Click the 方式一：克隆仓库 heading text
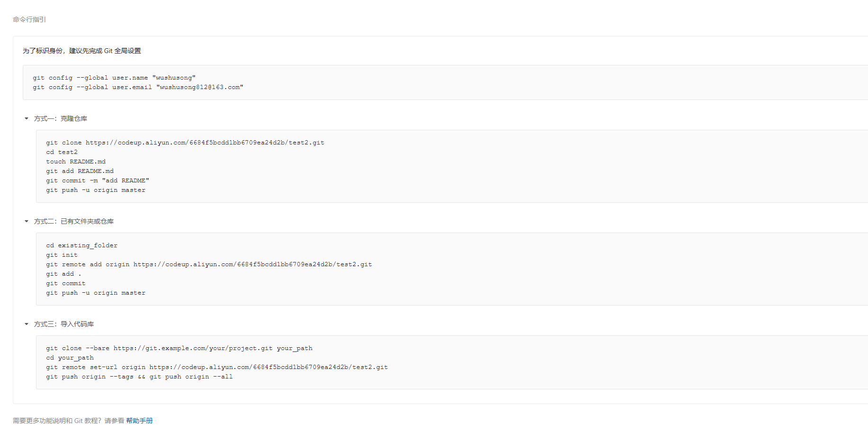Viewport: 868px width, 432px height. (61, 118)
